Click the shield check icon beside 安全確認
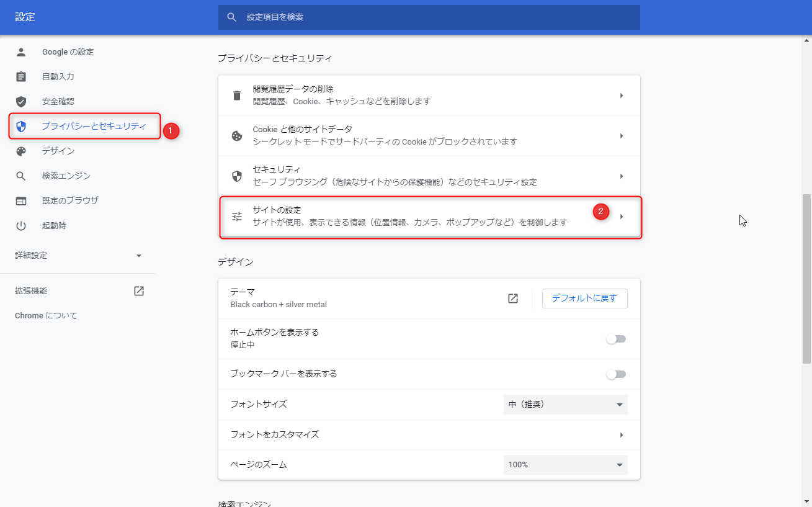Viewport: 812px width, 507px height. [x=21, y=102]
